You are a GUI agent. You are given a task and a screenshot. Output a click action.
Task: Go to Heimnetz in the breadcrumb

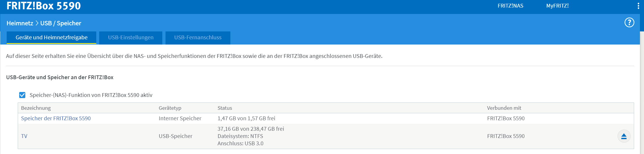tap(20, 23)
